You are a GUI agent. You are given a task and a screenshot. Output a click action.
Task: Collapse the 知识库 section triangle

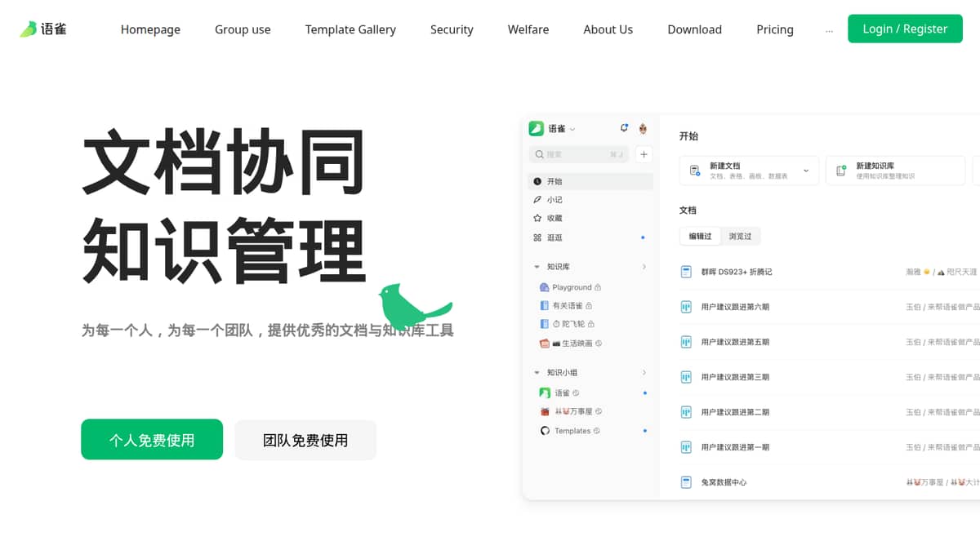tap(537, 267)
